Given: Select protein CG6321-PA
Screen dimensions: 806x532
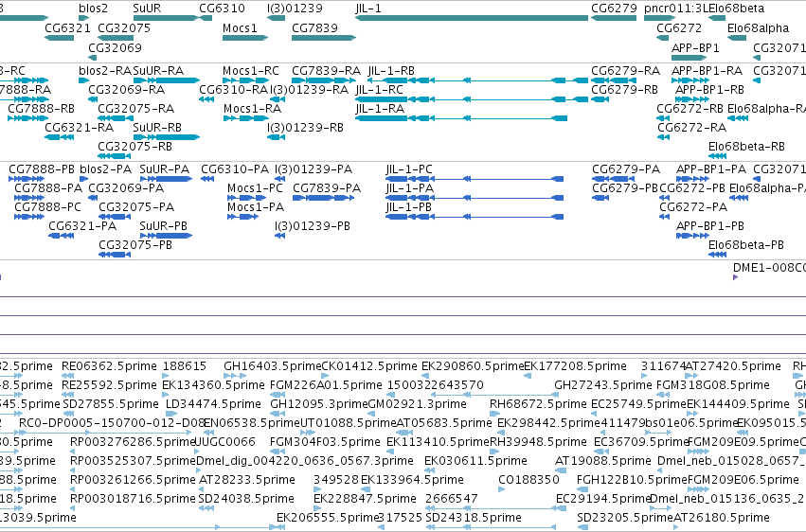Looking at the screenshot, I should tap(82, 226).
